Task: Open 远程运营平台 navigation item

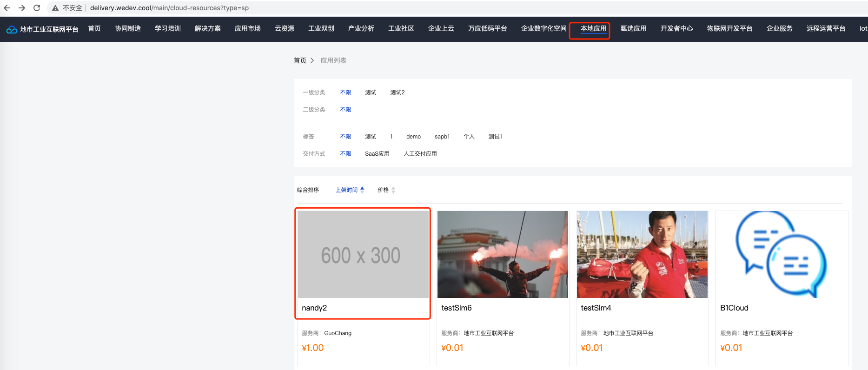Action: [826, 29]
